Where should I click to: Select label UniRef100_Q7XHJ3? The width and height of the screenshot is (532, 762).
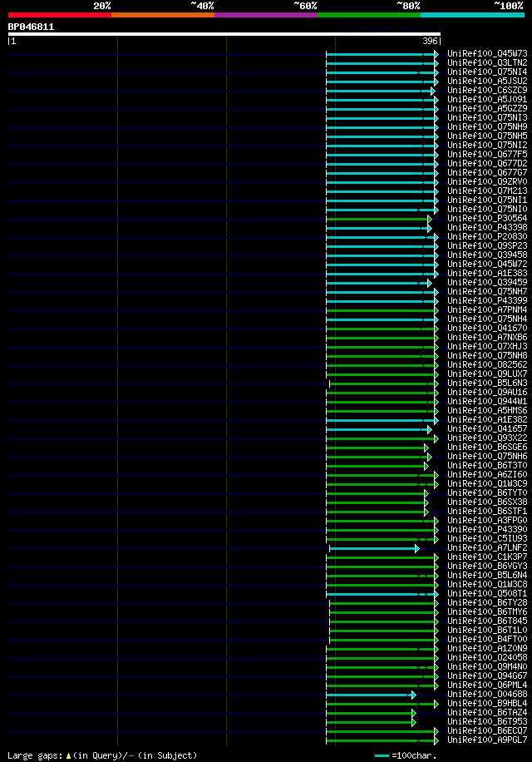tap(487, 347)
